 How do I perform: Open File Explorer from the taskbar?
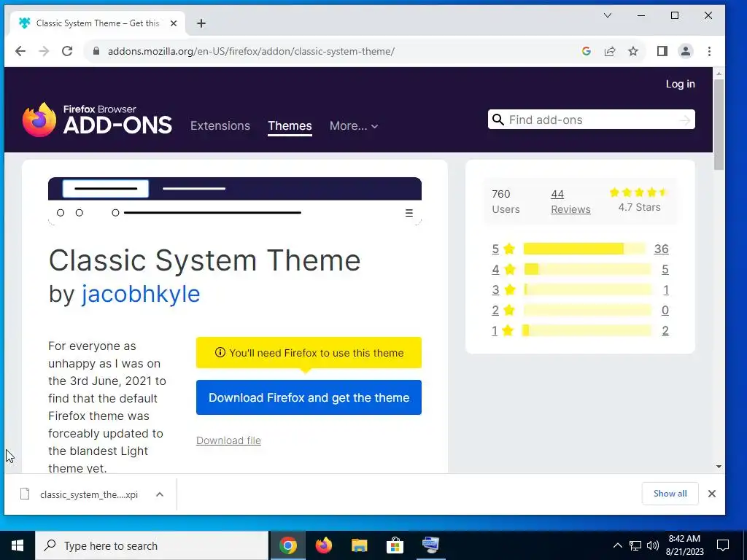pyautogui.click(x=359, y=545)
